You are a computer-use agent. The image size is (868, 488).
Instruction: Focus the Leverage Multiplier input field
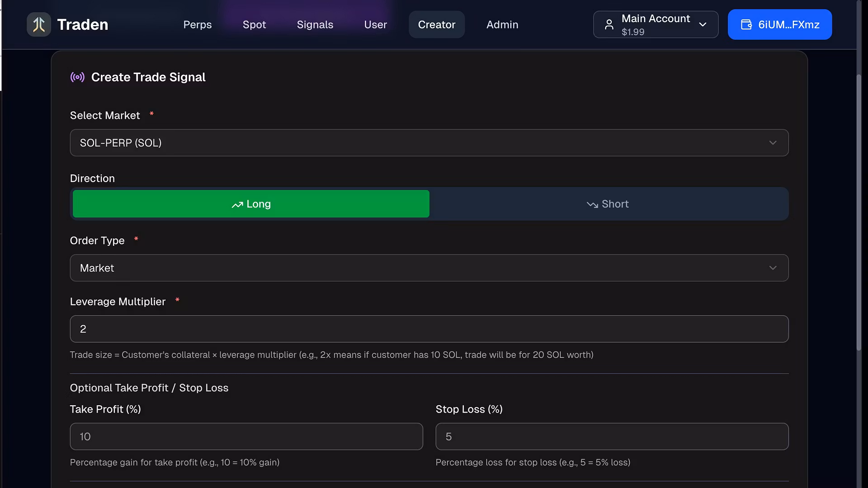[429, 329]
